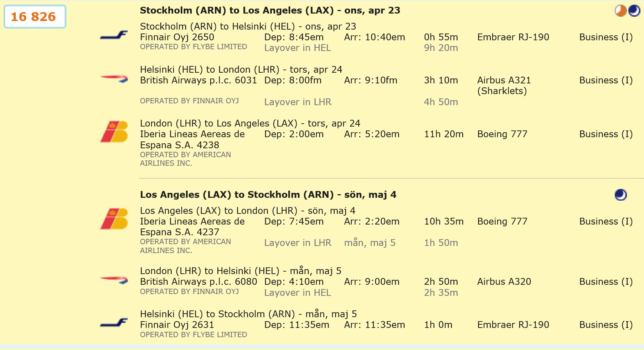Click the Iberia logo for flight 4238
644x350 pixels.
point(114,132)
